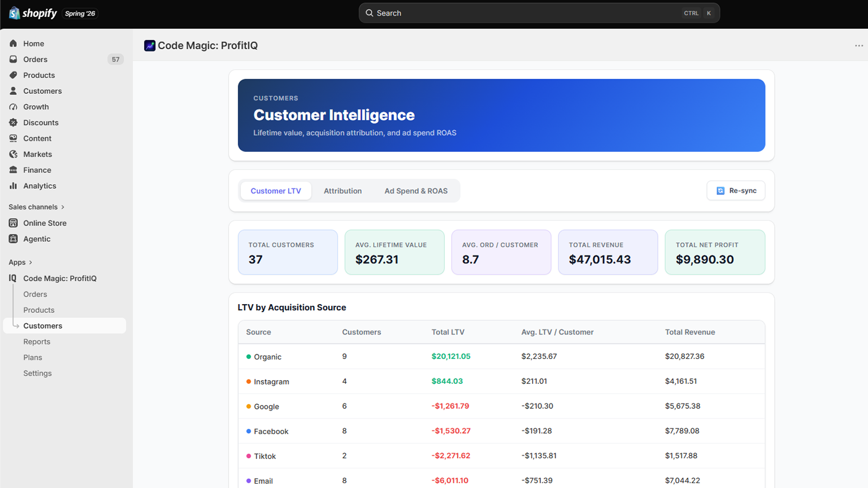The height and width of the screenshot is (488, 868).
Task: Open ProfitIQ Settings page
Action: [37, 373]
